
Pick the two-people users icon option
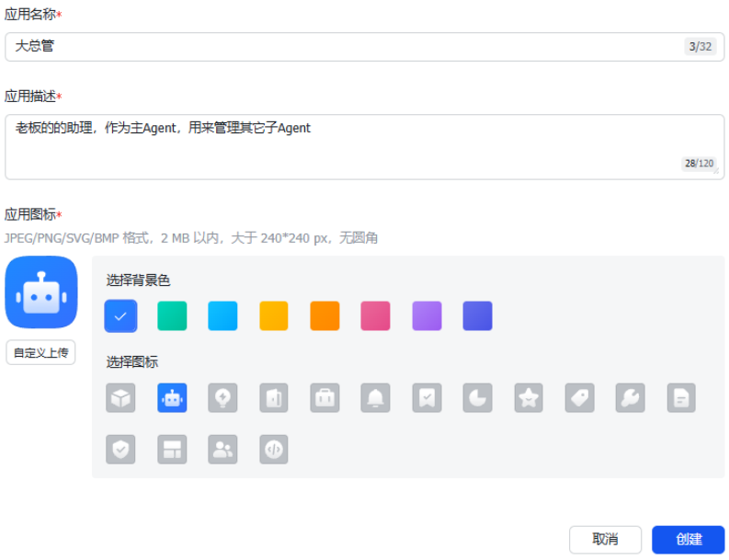tap(222, 449)
